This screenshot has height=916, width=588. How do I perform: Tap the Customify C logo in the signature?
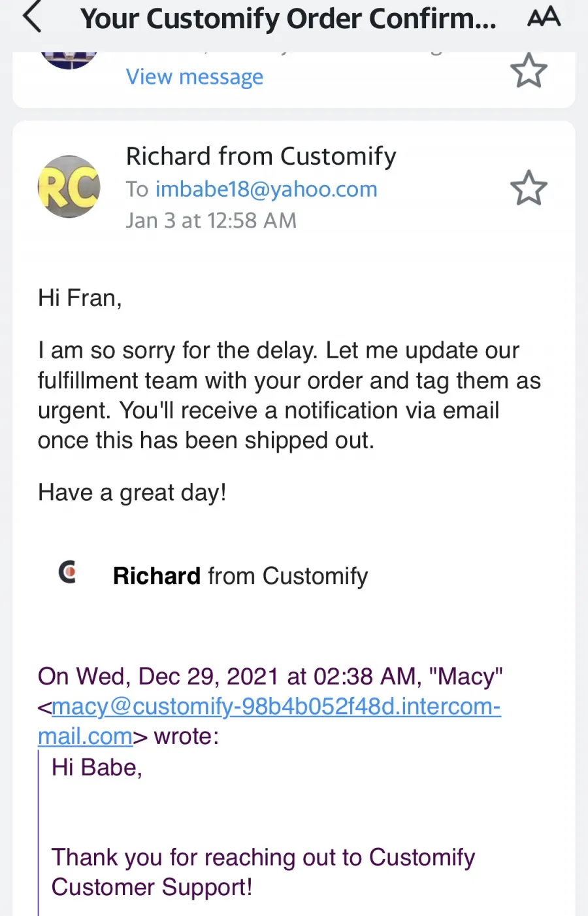(67, 572)
